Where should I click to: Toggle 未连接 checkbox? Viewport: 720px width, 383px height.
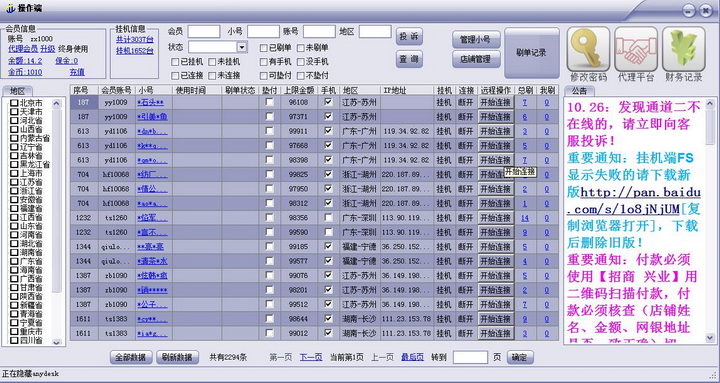point(212,75)
